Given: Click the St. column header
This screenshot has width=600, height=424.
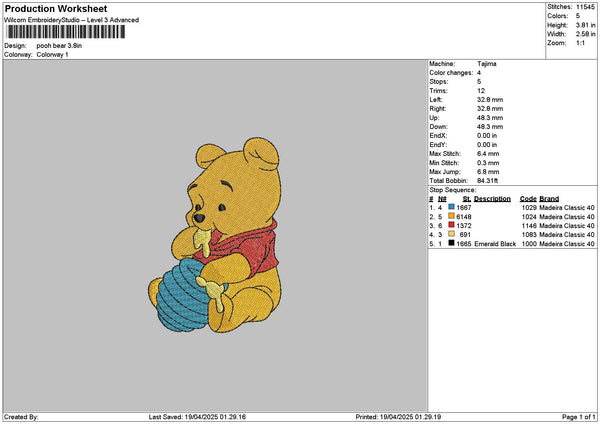Looking at the screenshot, I should click(x=467, y=199).
